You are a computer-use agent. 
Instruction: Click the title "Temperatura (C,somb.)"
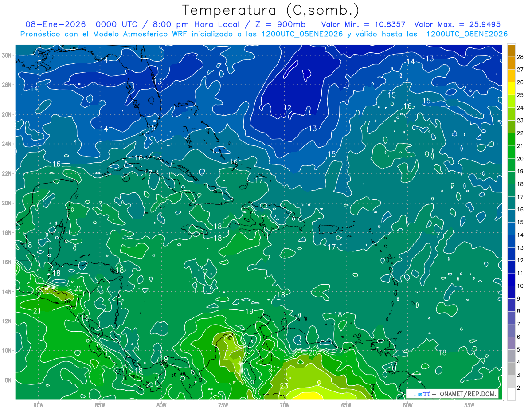tap(271, 10)
